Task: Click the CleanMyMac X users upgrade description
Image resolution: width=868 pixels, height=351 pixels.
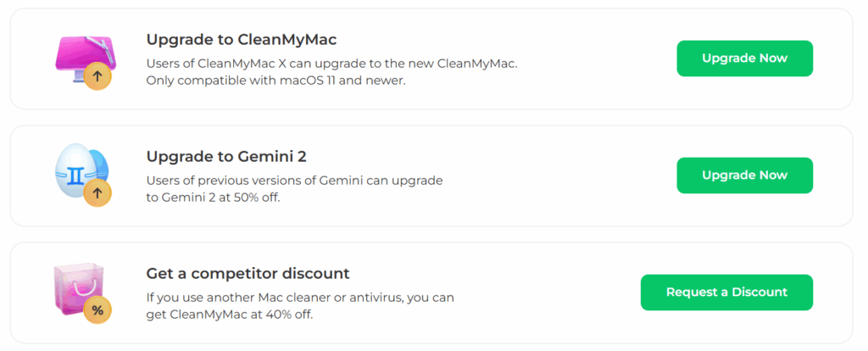Action: (x=331, y=64)
